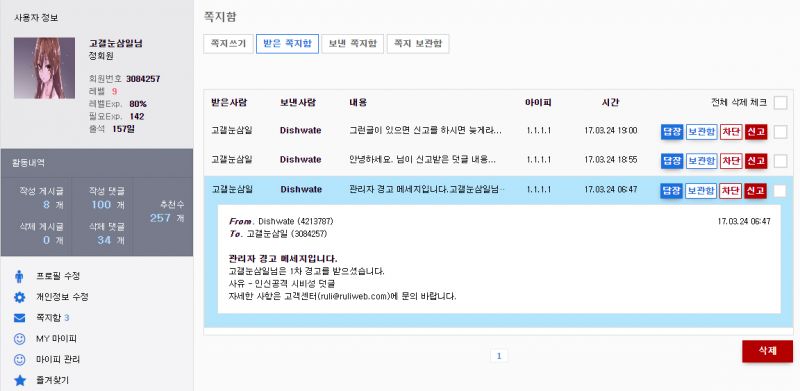Click sender Dishwate in the 06:47 row
The width and height of the screenshot is (800, 391).
point(301,189)
